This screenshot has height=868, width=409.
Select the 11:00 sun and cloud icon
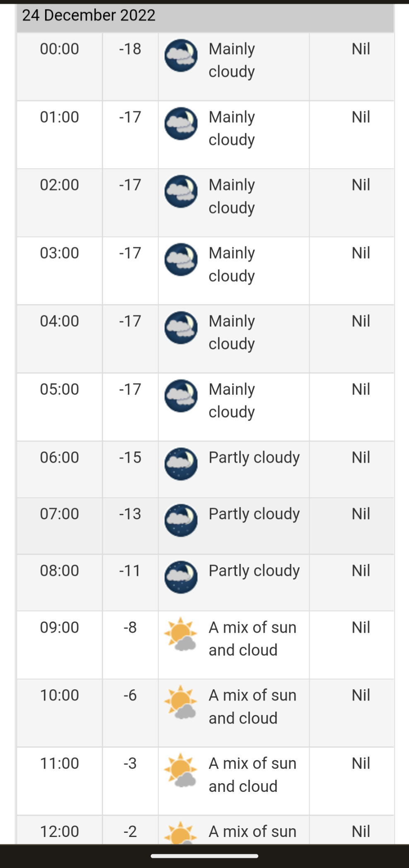(180, 770)
